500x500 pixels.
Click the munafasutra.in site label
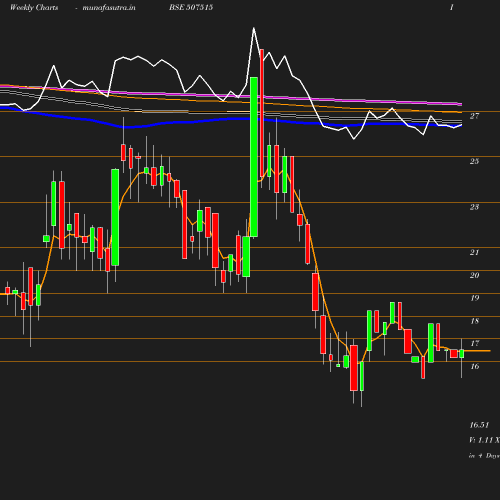pyautogui.click(x=109, y=8)
